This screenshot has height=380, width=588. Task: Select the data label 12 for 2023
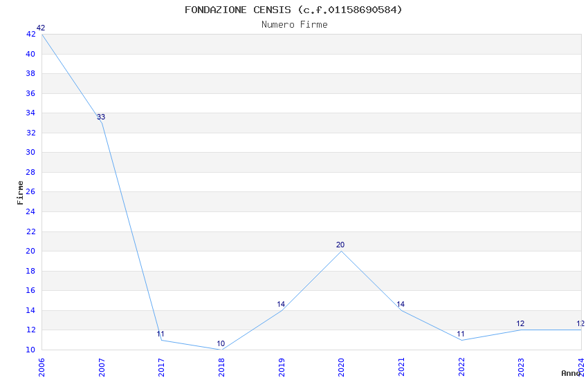click(520, 323)
